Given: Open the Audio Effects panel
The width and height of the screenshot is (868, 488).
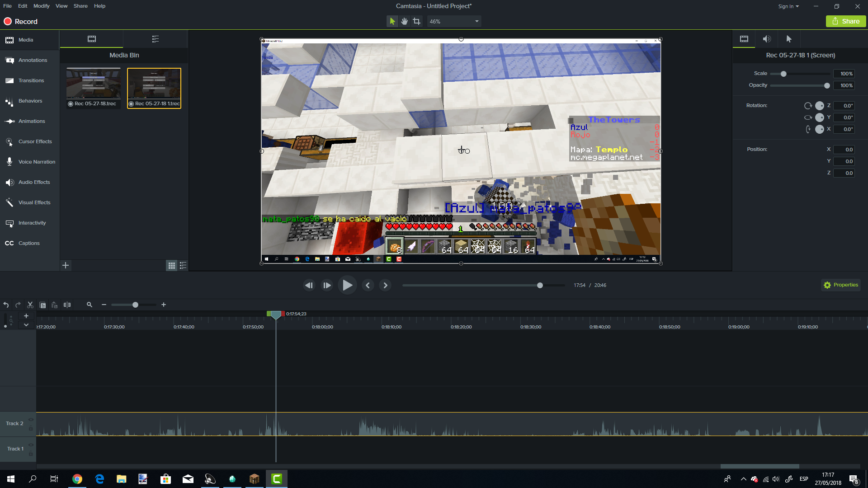Looking at the screenshot, I should tap(29, 182).
